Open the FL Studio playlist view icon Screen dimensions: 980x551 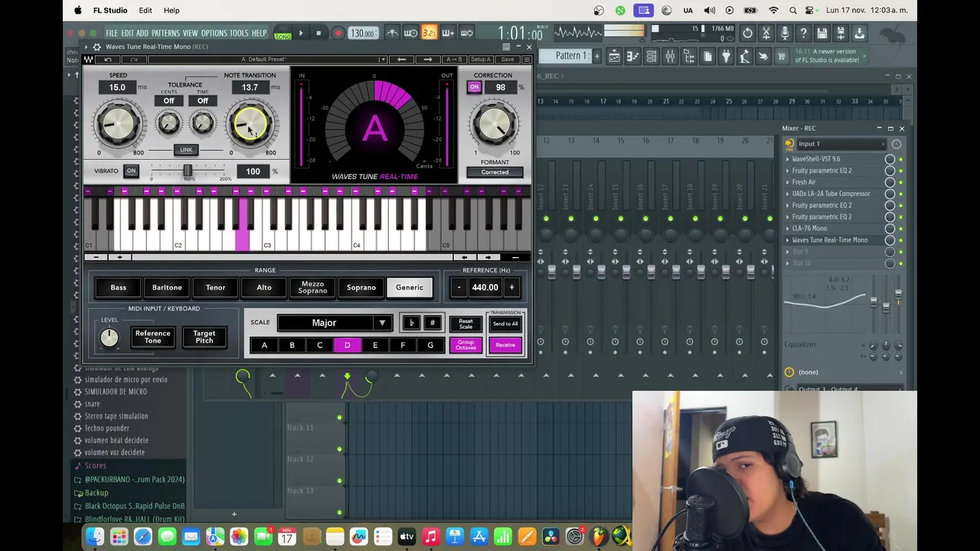pyautogui.click(x=614, y=56)
